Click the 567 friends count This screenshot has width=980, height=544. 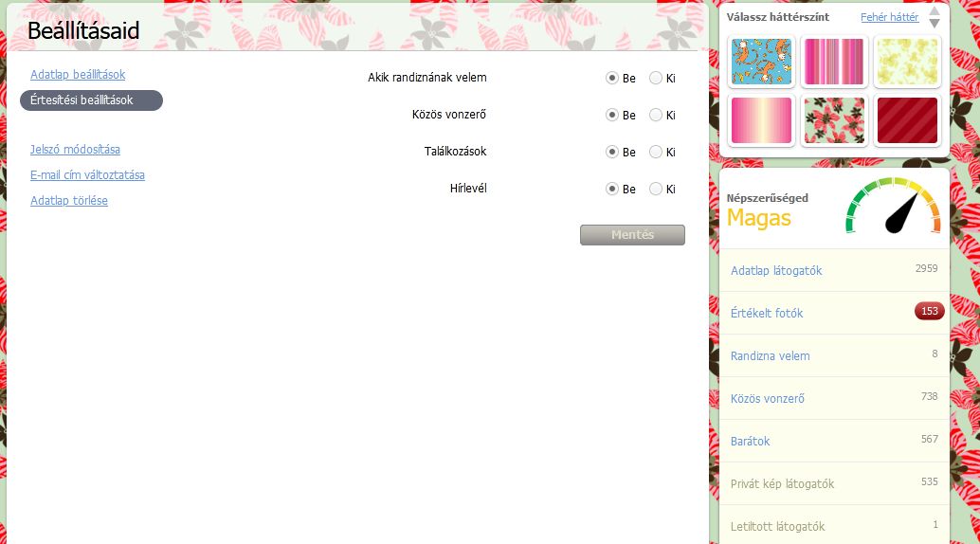click(930, 439)
